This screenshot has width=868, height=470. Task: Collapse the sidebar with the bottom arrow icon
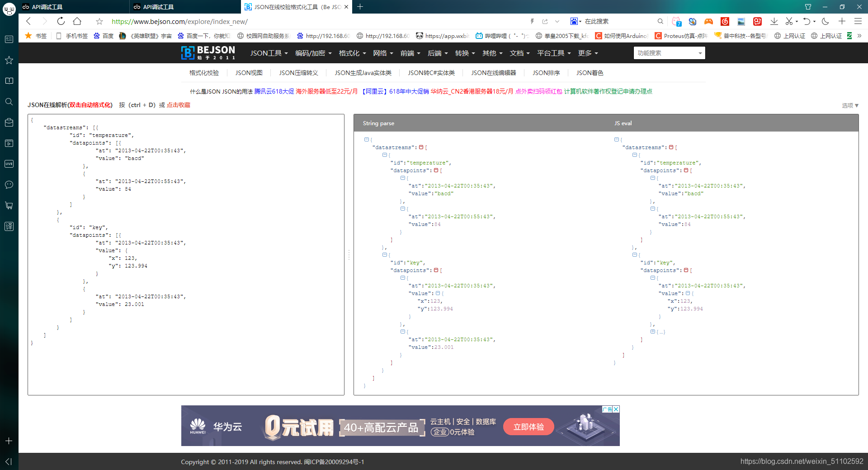[9, 461]
